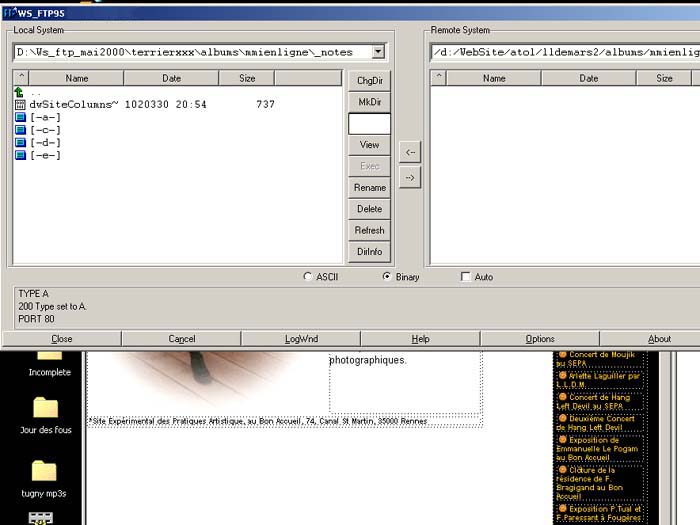Sort local files by Size column
This screenshot has height=525, width=700.
247,78
